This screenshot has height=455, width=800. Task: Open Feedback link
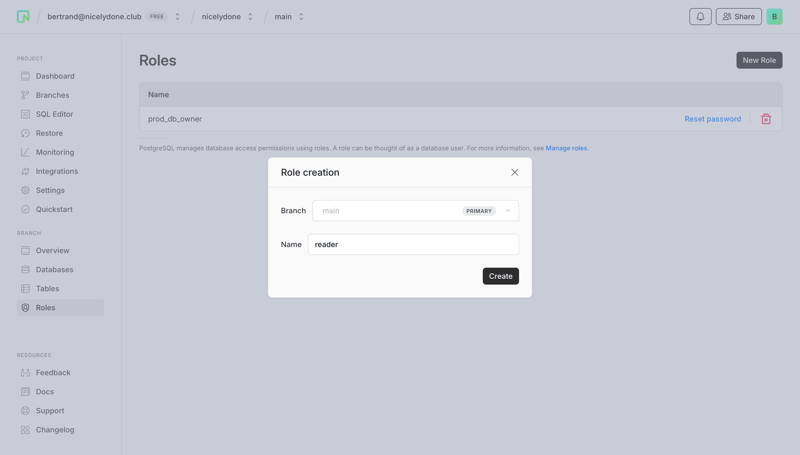pyautogui.click(x=53, y=373)
